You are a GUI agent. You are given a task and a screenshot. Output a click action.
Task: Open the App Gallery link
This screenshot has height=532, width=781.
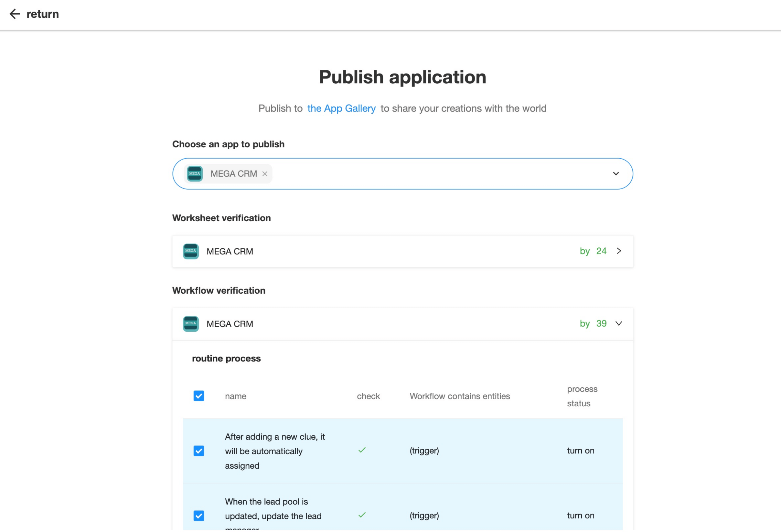(341, 109)
